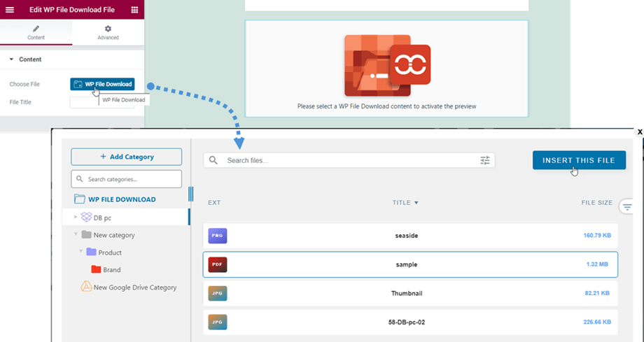Click the PNG icon of seaside file
This screenshot has height=342, width=644.
(x=218, y=236)
